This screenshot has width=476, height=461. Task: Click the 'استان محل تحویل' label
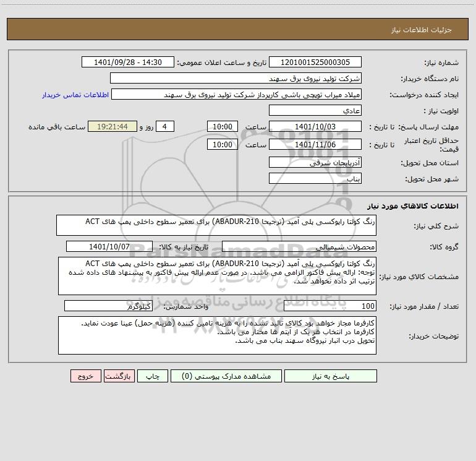pos(430,163)
